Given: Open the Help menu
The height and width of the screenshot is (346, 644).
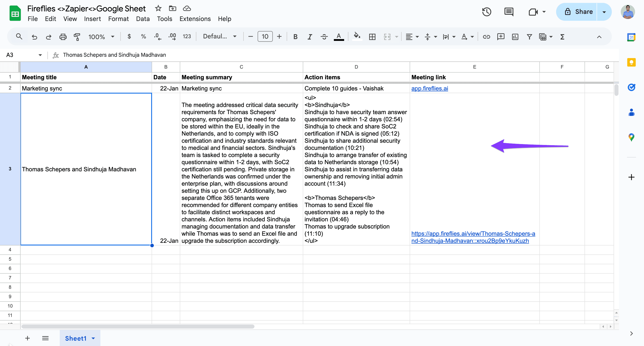Looking at the screenshot, I should 225,19.
